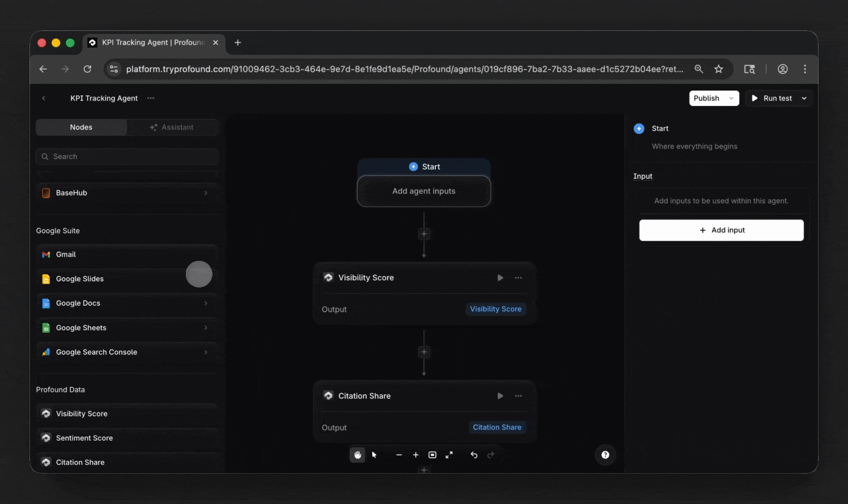Image resolution: width=848 pixels, height=504 pixels.
Task: Run the Visibility Score node
Action: pyautogui.click(x=500, y=278)
